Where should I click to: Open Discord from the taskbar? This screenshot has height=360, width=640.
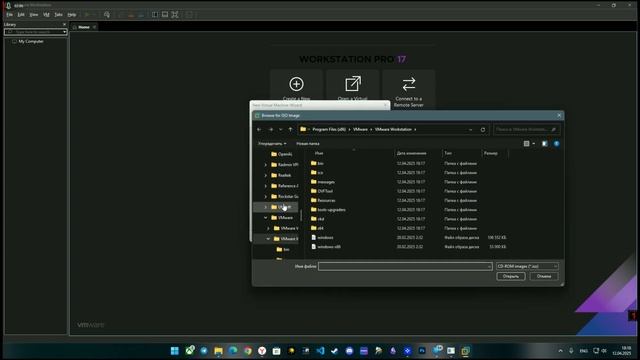pos(349,351)
